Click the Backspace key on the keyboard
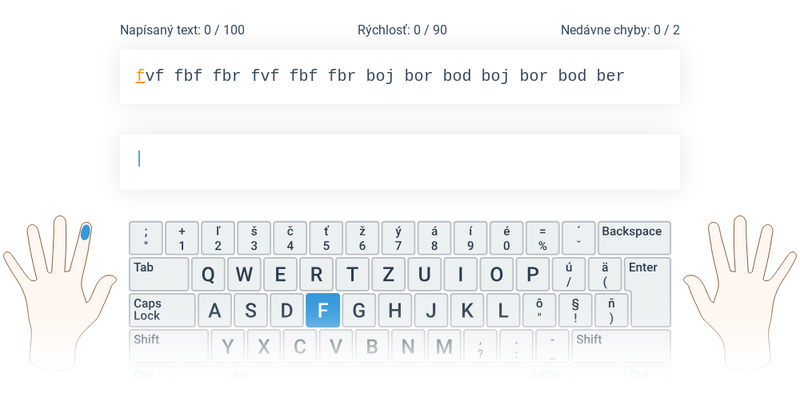Image resolution: width=800 pixels, height=400 pixels. pos(634,238)
